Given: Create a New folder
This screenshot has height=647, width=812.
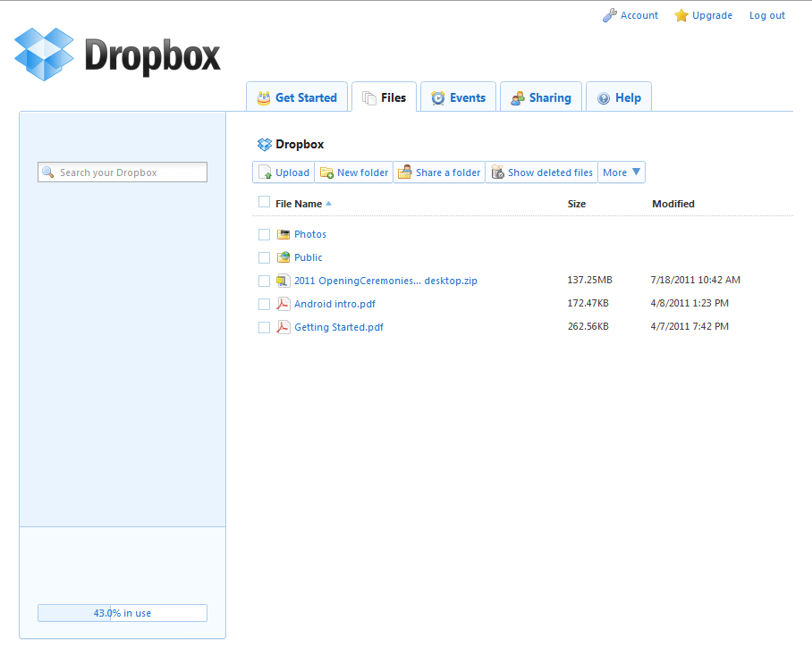Looking at the screenshot, I should [354, 172].
